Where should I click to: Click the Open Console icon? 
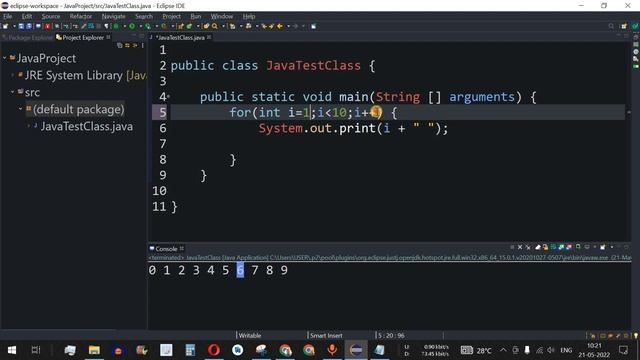[602, 247]
